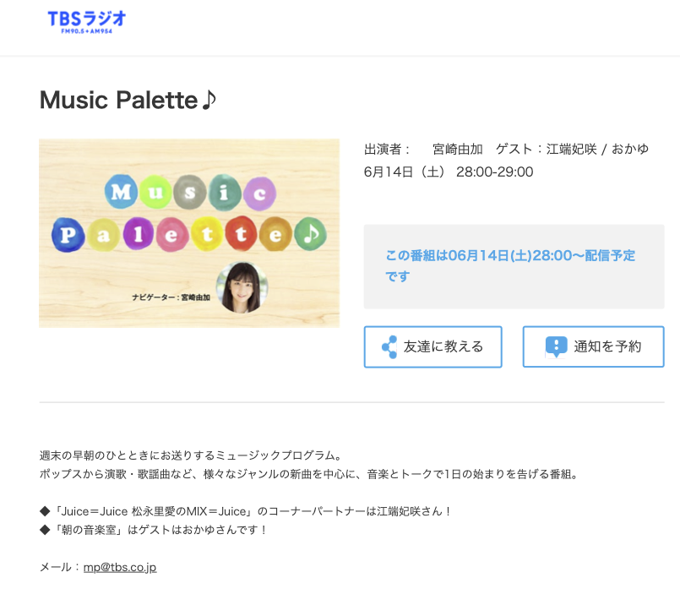680x616 pixels.
Task: Click the blue M paint circle
Action: [x=121, y=191]
